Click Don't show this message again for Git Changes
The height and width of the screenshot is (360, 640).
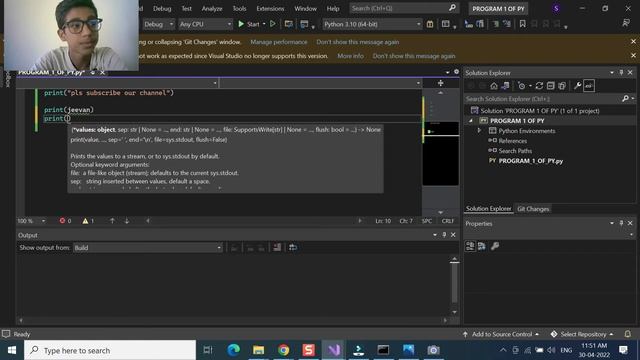358,42
